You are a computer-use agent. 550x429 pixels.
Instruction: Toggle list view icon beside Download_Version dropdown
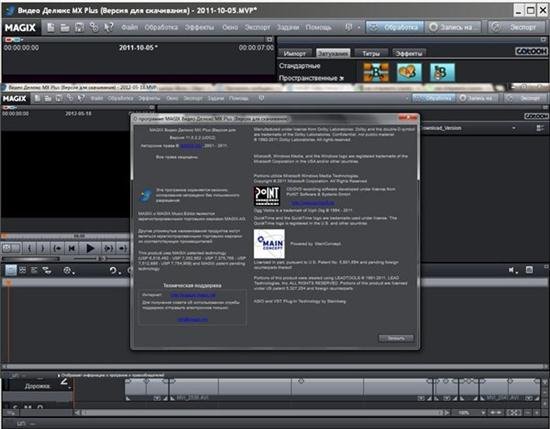pos(540,128)
